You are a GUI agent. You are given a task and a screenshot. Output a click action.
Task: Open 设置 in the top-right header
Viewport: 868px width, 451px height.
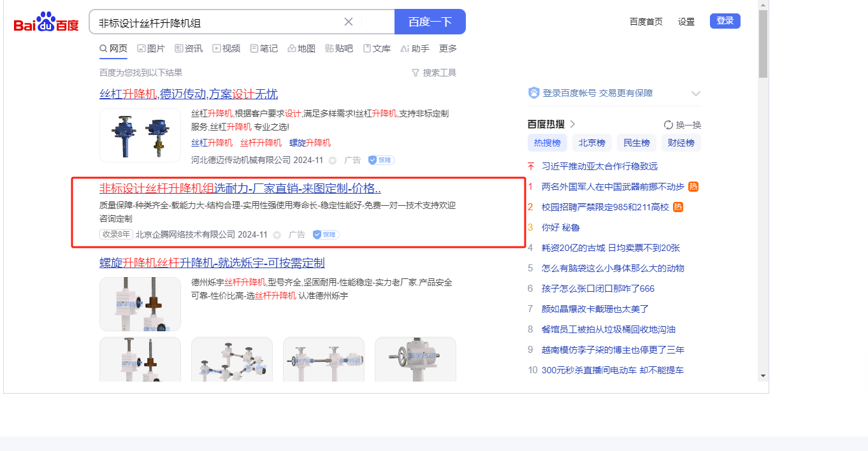click(x=686, y=22)
